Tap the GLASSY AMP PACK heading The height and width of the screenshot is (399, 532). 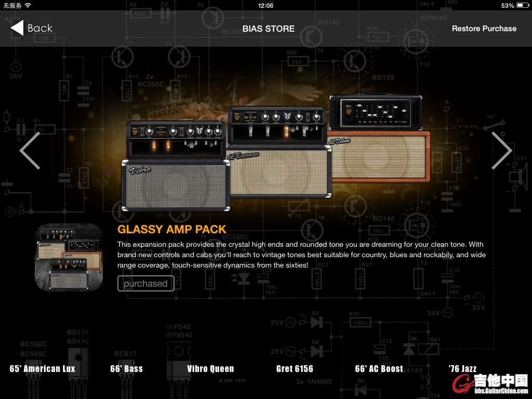171,229
